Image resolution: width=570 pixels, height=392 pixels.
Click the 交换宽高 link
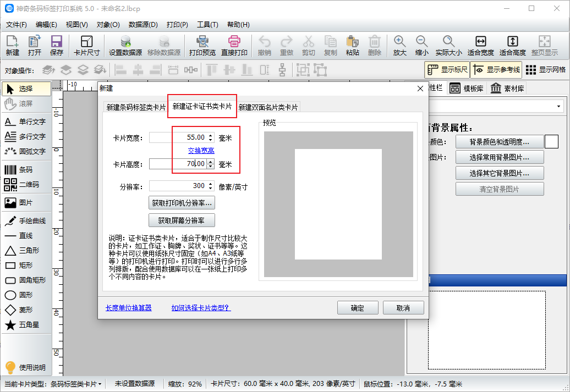pos(201,151)
